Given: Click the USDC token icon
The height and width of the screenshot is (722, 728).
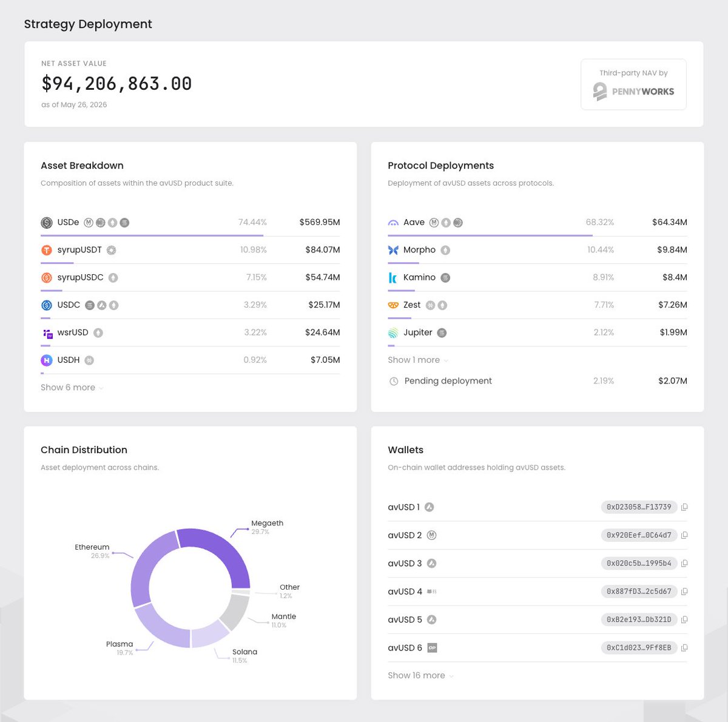Looking at the screenshot, I should point(47,305).
